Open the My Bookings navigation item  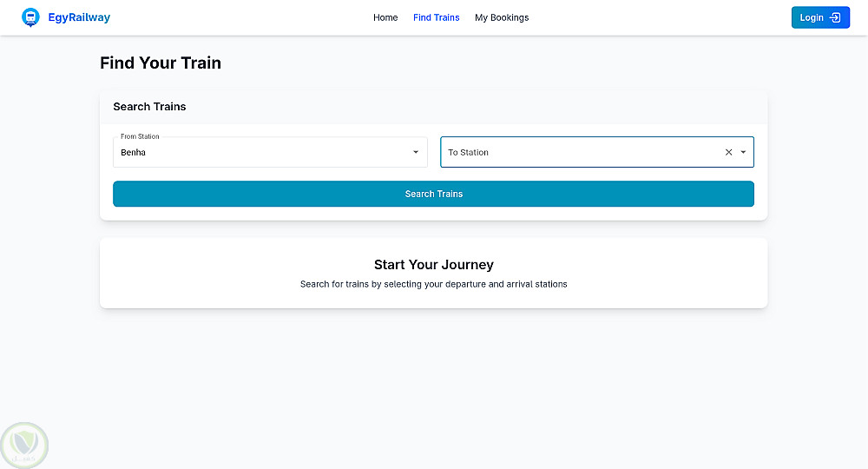[502, 17]
